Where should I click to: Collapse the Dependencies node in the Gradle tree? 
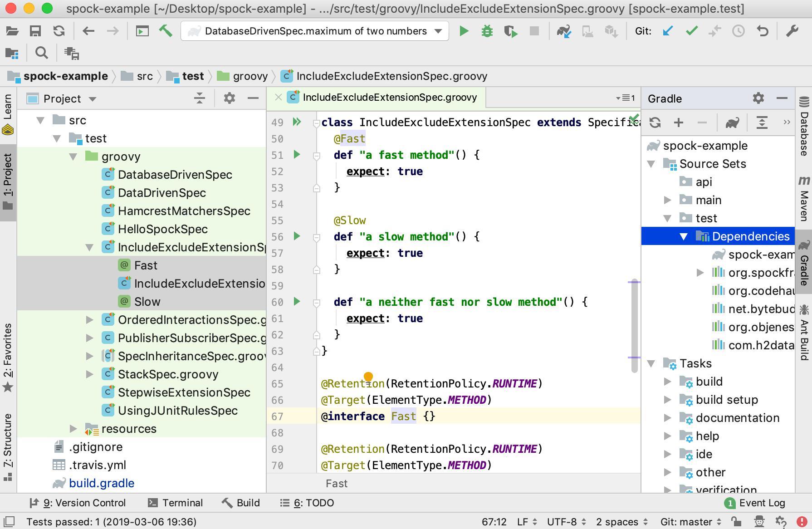[x=684, y=236]
